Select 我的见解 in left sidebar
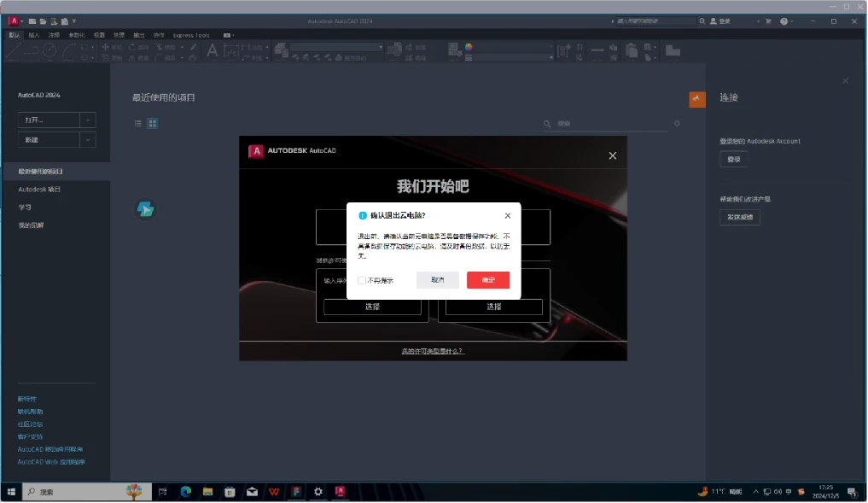The image size is (868, 503). 31,225
